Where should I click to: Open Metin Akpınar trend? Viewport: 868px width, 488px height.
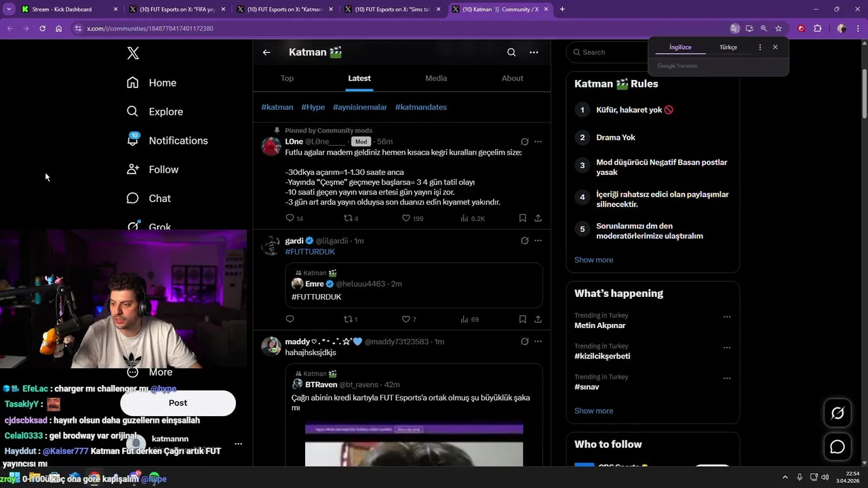(x=600, y=325)
